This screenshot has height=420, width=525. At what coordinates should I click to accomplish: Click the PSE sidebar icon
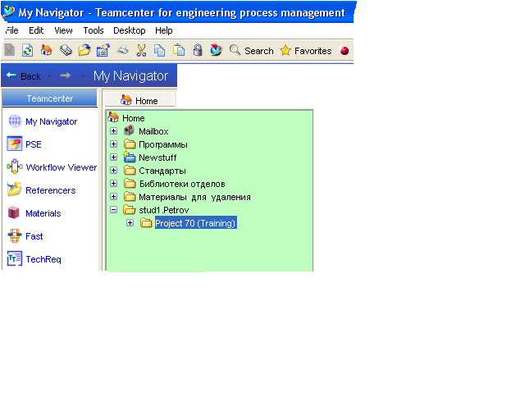coord(15,144)
